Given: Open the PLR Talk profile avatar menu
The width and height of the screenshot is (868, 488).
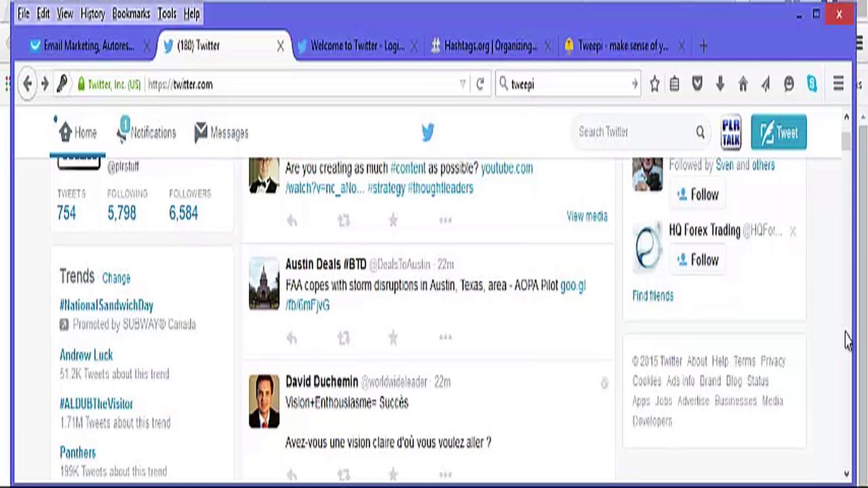Looking at the screenshot, I should tap(731, 132).
